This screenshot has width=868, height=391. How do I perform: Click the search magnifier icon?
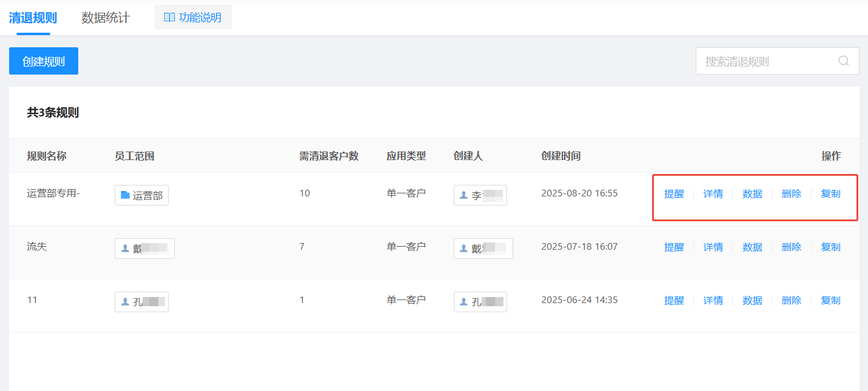[x=844, y=61]
